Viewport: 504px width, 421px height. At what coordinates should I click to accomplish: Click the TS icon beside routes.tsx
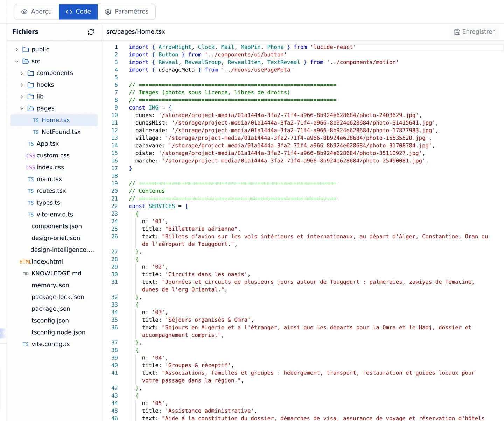(x=31, y=191)
